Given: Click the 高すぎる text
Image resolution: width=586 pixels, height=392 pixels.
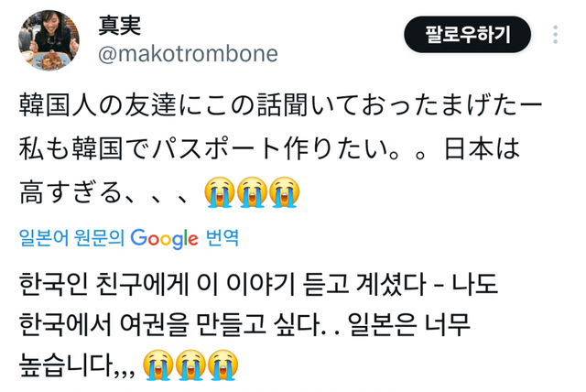Looking at the screenshot, I should click(71, 192).
